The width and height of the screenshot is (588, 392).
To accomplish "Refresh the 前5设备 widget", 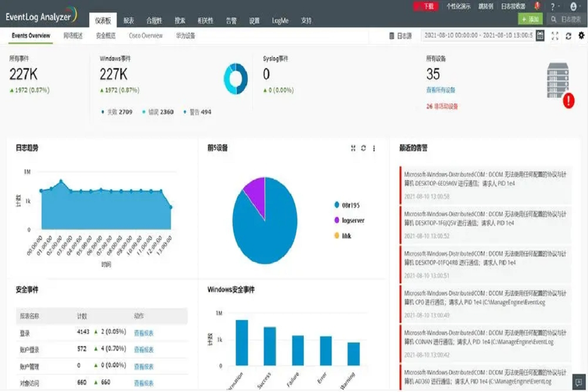I will click(x=363, y=148).
